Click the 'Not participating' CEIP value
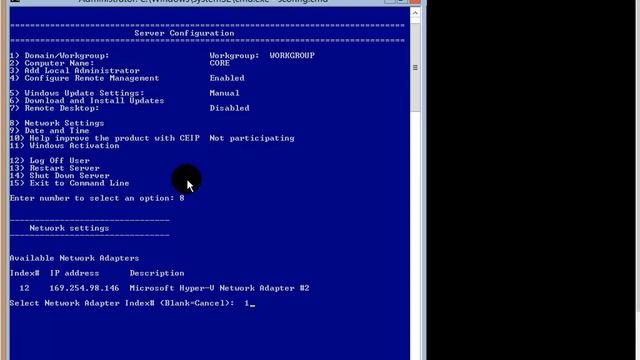This screenshot has height=360, width=640. point(252,138)
